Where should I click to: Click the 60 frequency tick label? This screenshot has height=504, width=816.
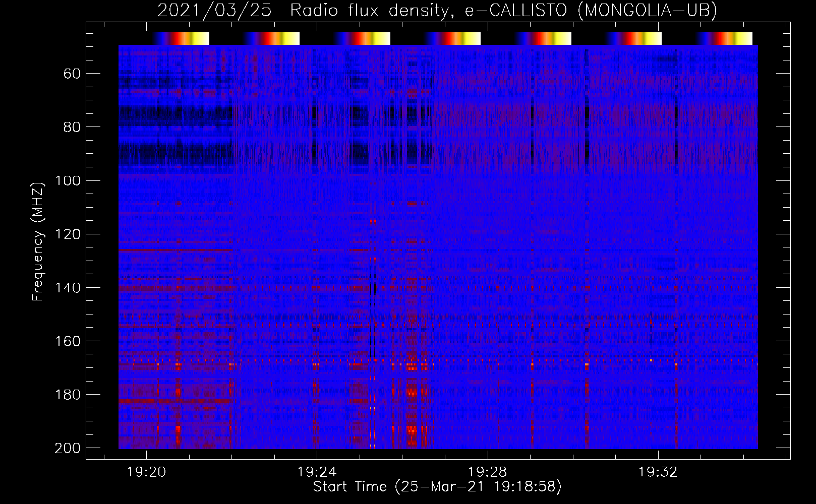[72, 74]
